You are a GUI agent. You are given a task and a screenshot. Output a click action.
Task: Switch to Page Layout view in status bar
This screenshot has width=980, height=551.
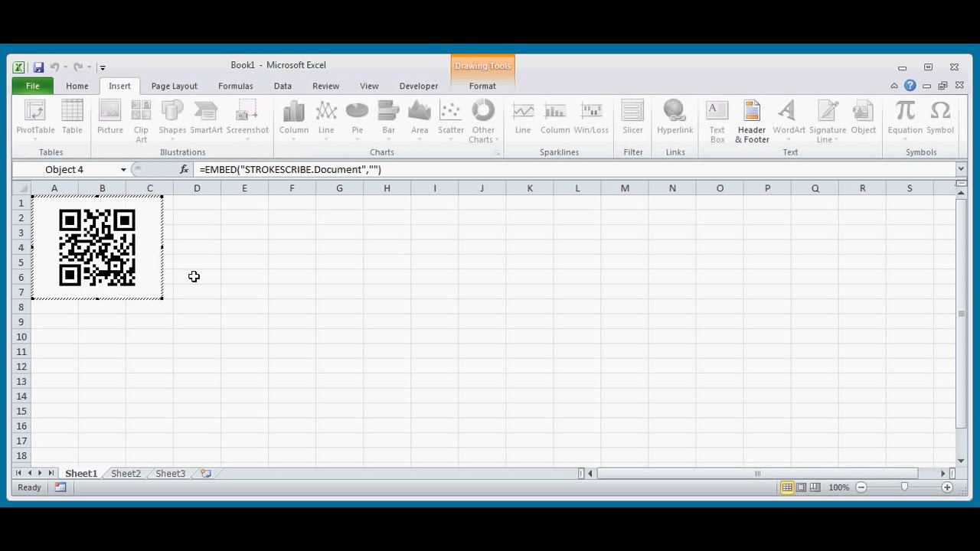tap(801, 487)
